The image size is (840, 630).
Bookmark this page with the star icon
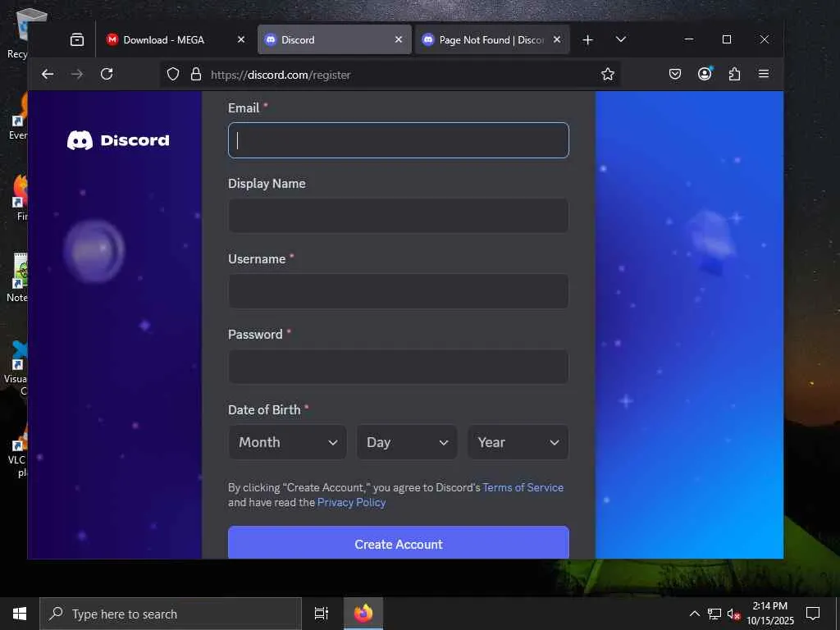pyautogui.click(x=608, y=74)
